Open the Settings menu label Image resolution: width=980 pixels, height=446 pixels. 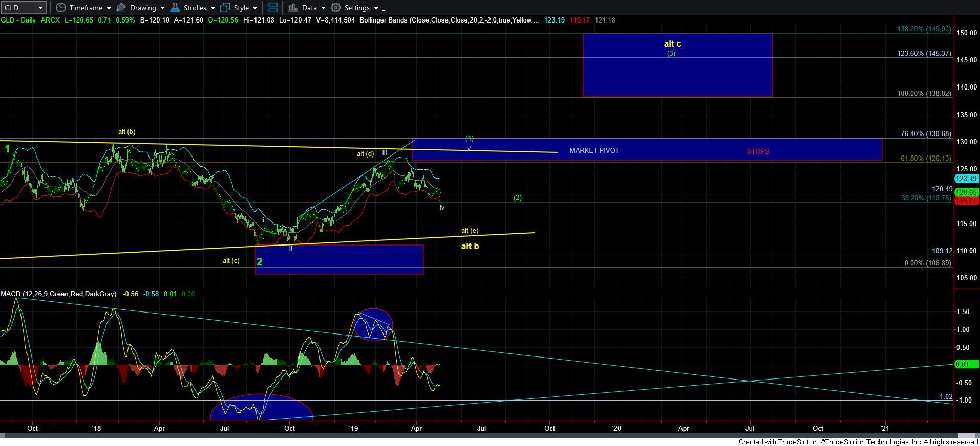coord(357,8)
